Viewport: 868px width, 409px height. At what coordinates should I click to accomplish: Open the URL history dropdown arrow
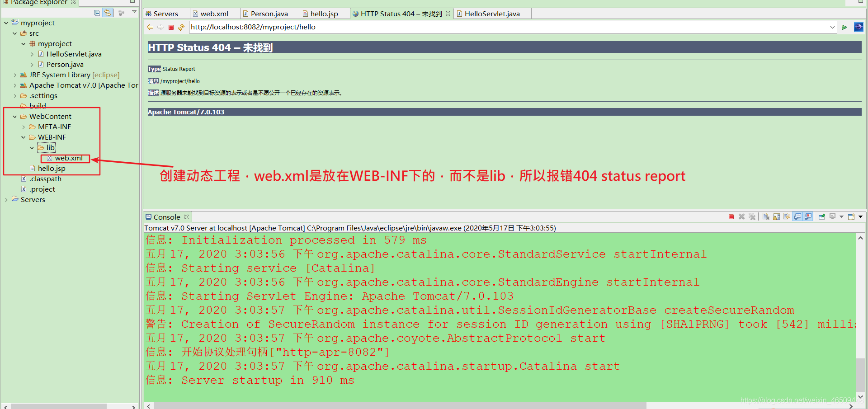[832, 27]
